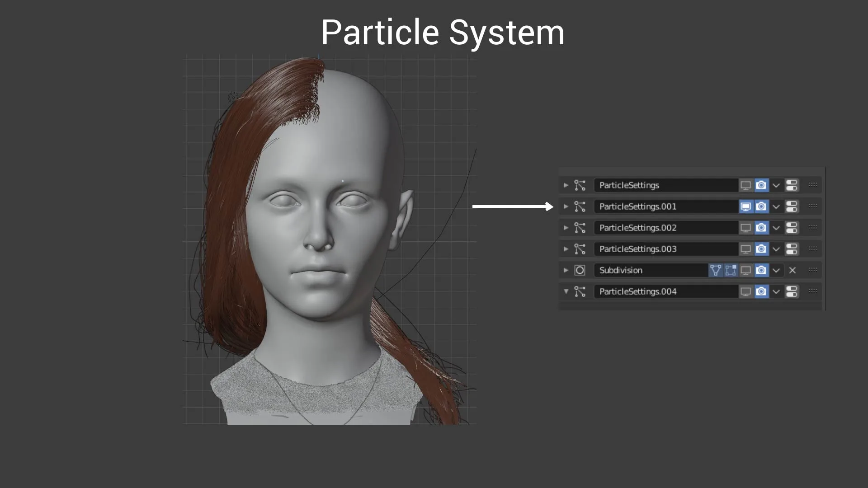Click the ParticleSettings.001 name field

click(665, 206)
